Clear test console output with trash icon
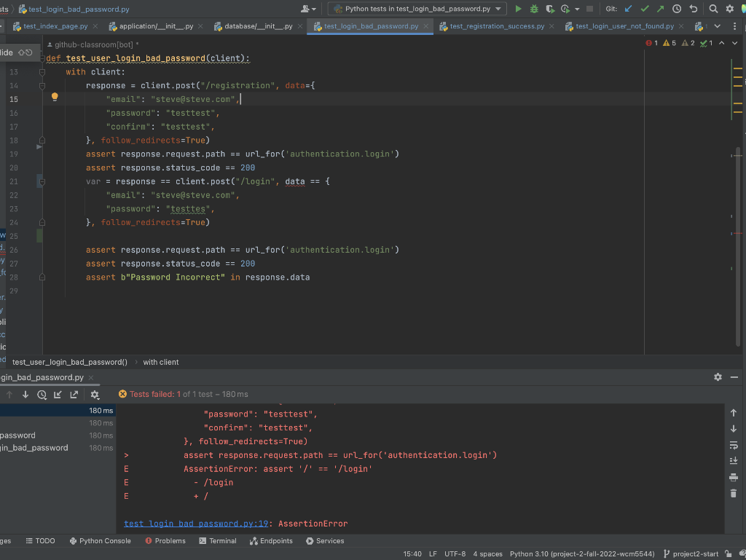746x560 pixels. coord(733,494)
